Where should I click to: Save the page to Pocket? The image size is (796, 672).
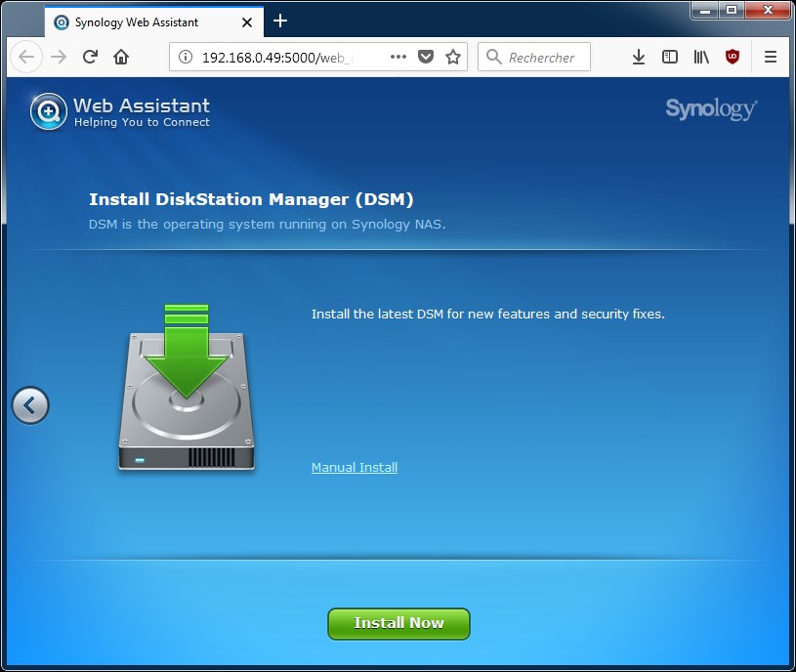coord(425,58)
